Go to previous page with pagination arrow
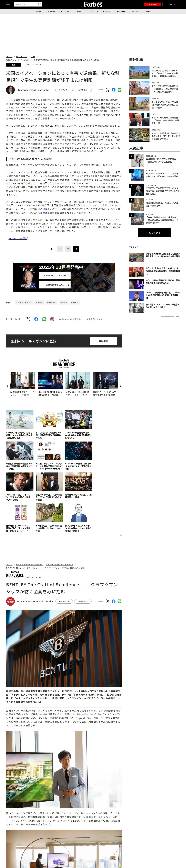Image resolution: width=186 pixels, height=868 pixels. 51,249
